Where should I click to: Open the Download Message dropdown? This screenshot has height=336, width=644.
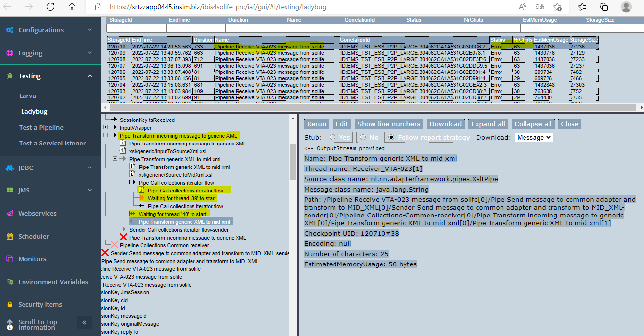coord(534,138)
